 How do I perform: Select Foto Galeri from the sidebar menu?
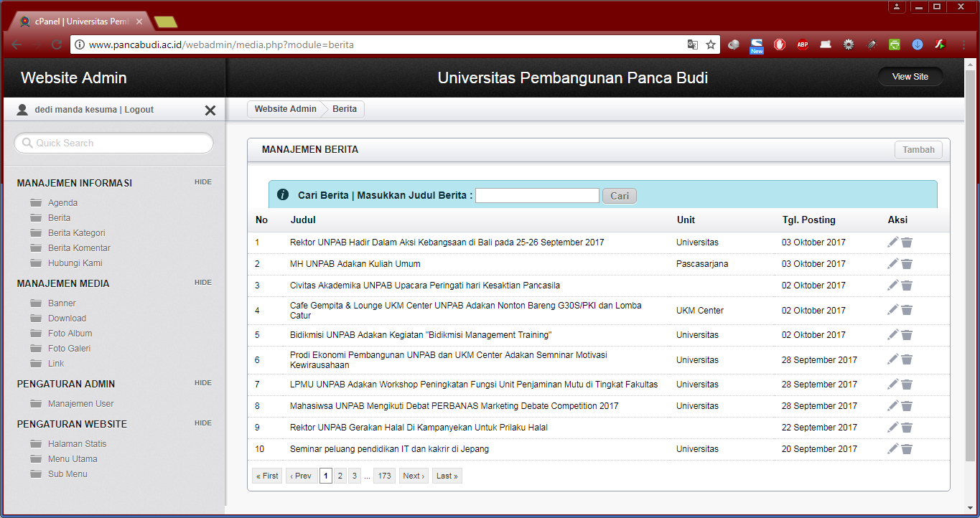click(69, 349)
